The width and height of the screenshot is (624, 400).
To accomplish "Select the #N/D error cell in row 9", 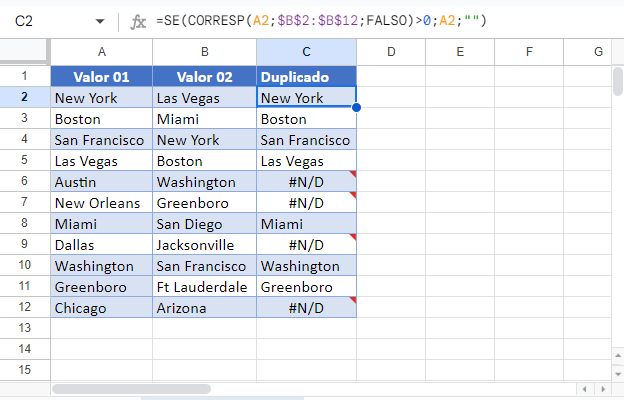I will tap(306, 244).
